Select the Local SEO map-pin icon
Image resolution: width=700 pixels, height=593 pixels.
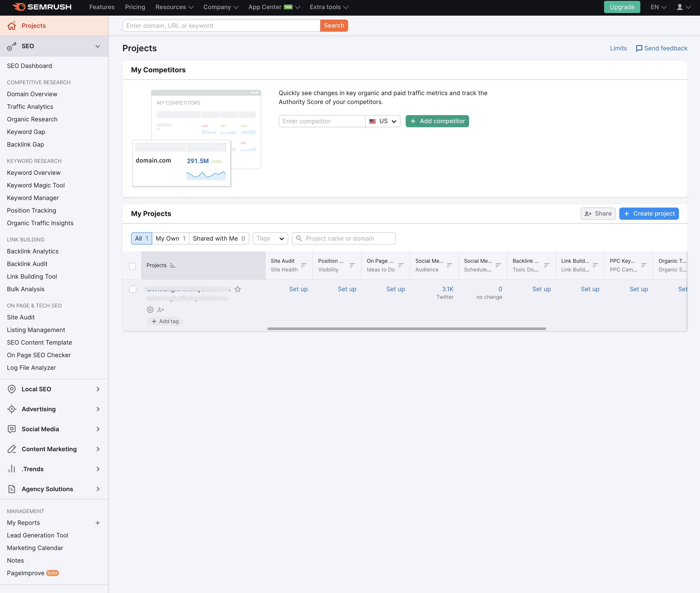12,389
